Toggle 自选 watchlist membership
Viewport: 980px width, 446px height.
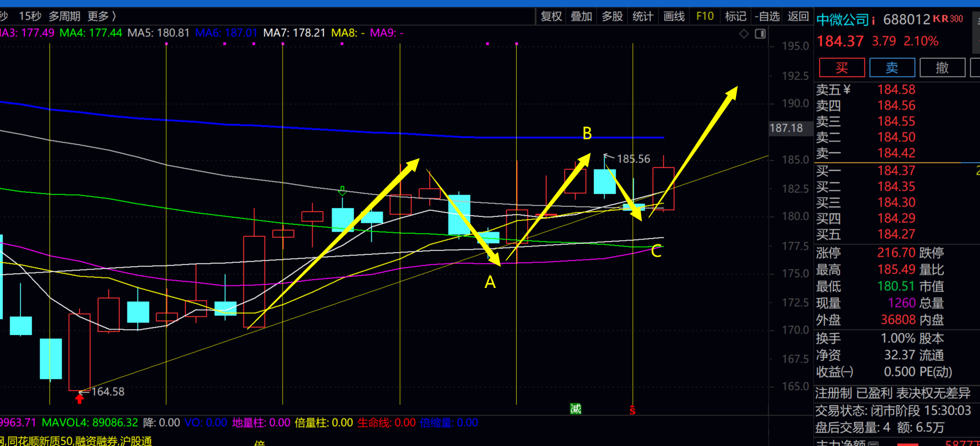tap(767, 16)
